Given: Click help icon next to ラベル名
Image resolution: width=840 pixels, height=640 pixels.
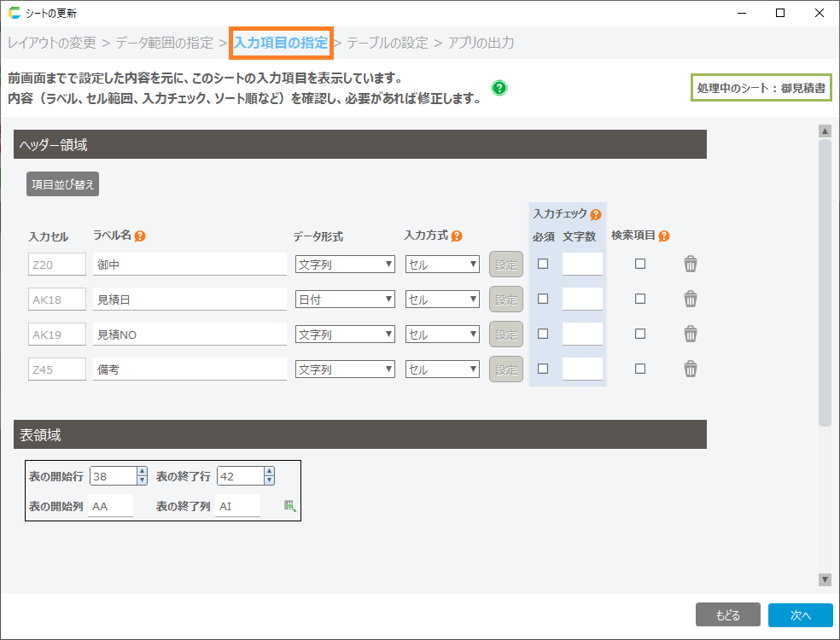Looking at the screenshot, I should pos(140,236).
